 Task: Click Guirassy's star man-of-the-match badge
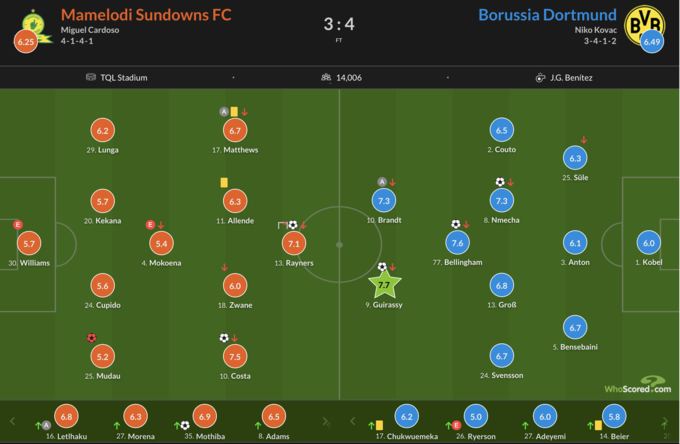(x=384, y=285)
